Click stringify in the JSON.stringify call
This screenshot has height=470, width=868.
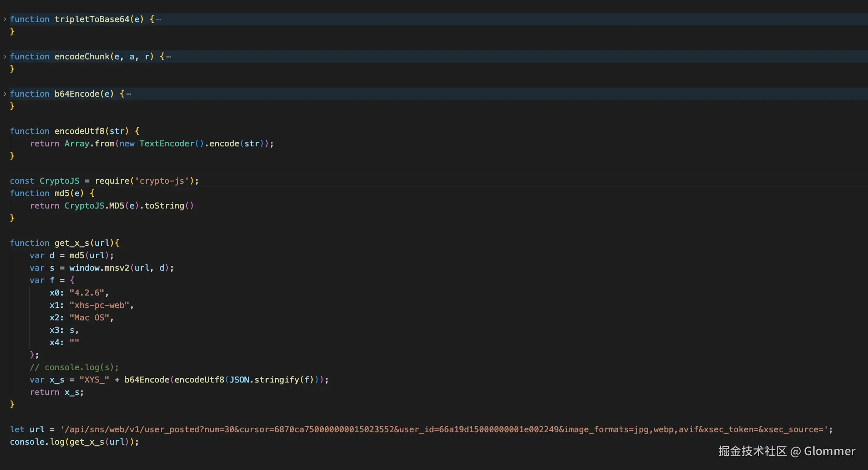[277, 380]
